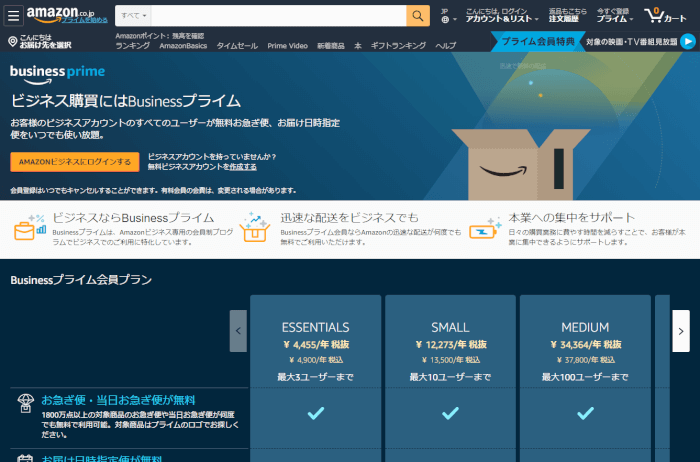Select the ESSENTIALS plan card header

click(x=315, y=327)
